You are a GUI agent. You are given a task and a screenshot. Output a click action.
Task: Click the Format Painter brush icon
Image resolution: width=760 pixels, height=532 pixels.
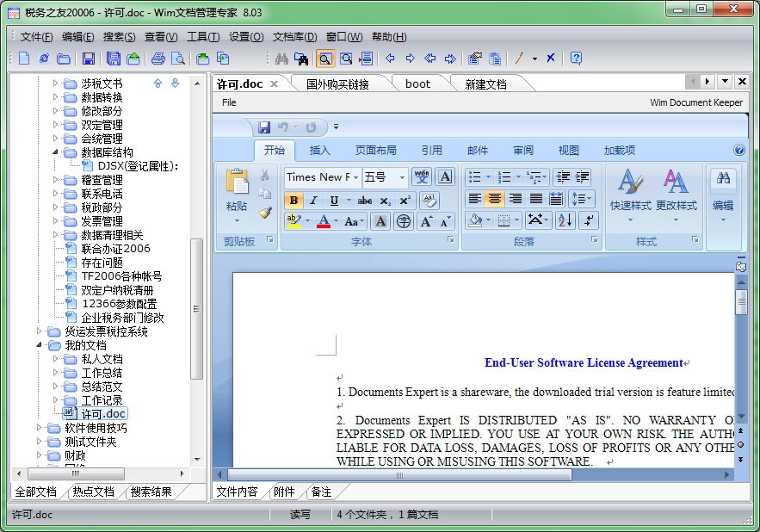pos(265,213)
